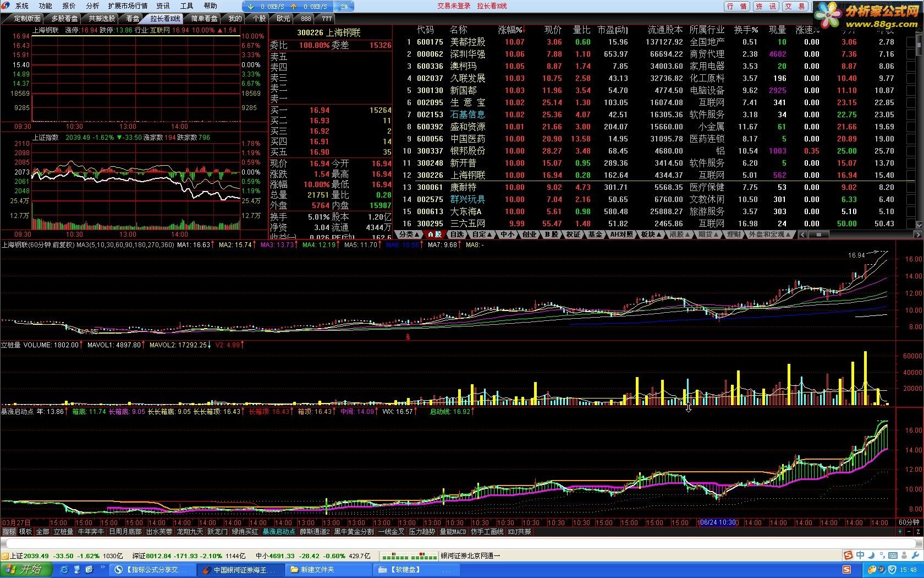Sort the list by 换手% column header
This screenshot has height=578, width=924.
tap(746, 30)
